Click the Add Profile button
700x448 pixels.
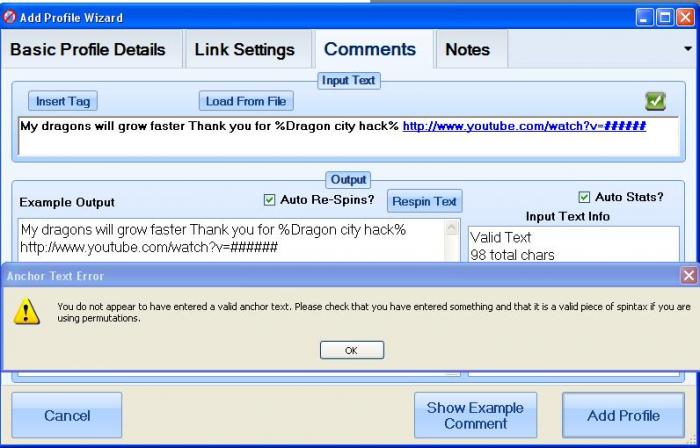[623, 415]
